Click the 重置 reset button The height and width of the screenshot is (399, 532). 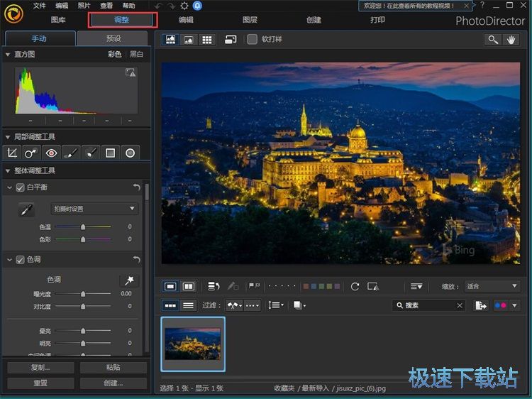[x=40, y=383]
